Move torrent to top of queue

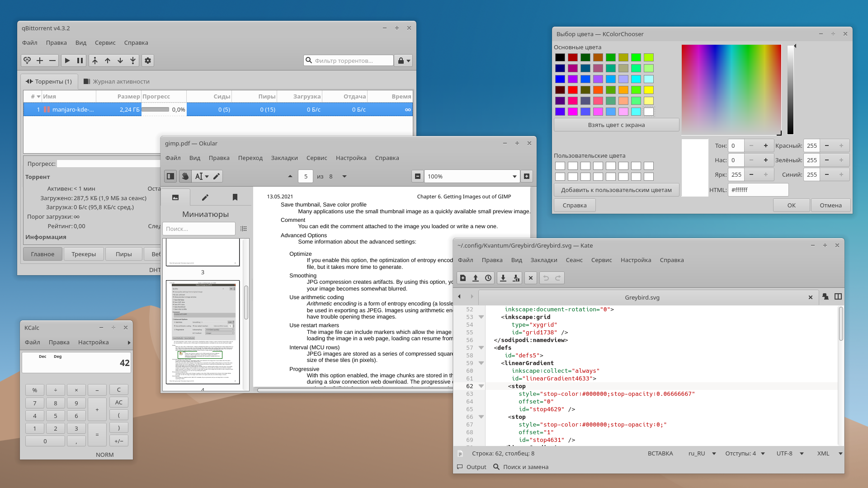point(95,61)
